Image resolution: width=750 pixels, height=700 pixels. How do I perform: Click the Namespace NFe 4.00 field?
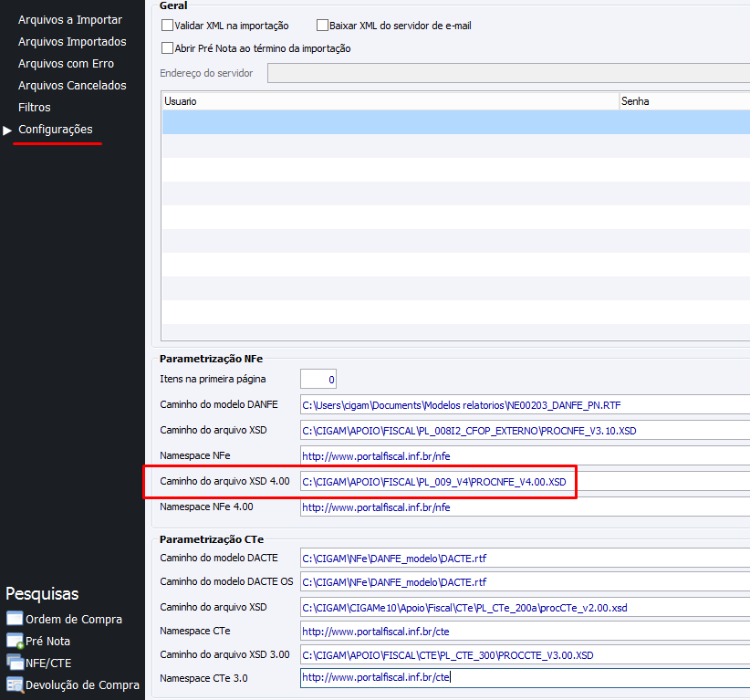pos(525,507)
